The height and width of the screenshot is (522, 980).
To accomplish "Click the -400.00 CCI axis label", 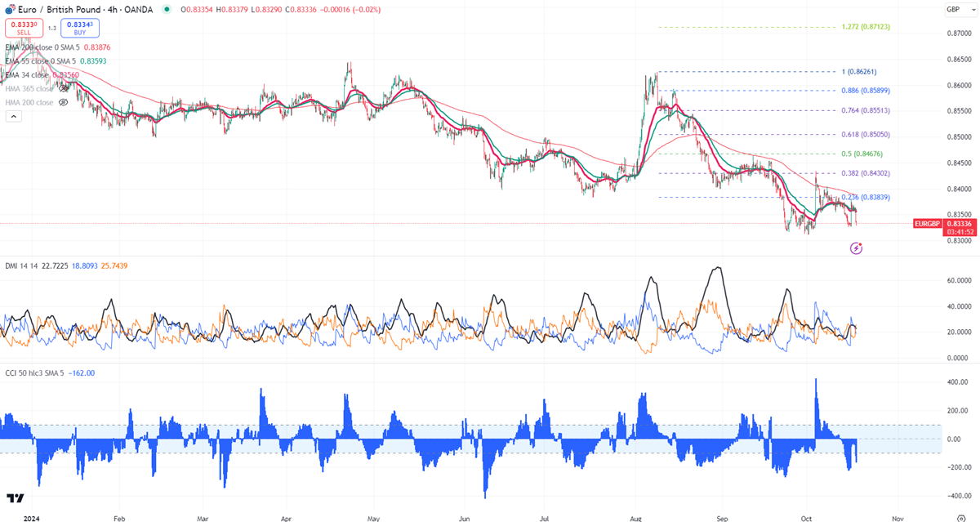I will (957, 496).
